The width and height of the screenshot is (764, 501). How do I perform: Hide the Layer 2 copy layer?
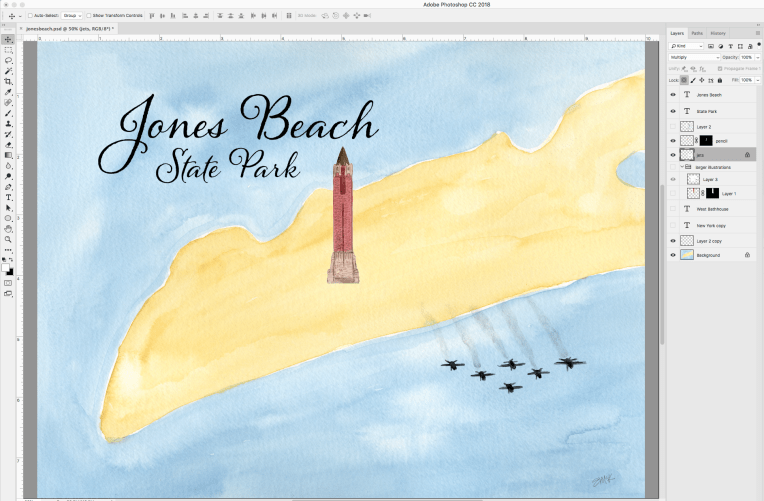pos(673,241)
